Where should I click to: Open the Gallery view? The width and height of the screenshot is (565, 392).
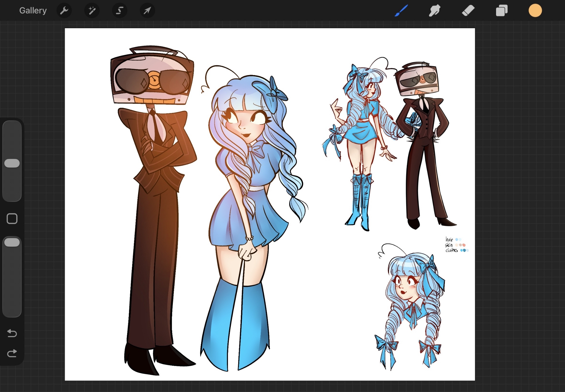click(33, 11)
